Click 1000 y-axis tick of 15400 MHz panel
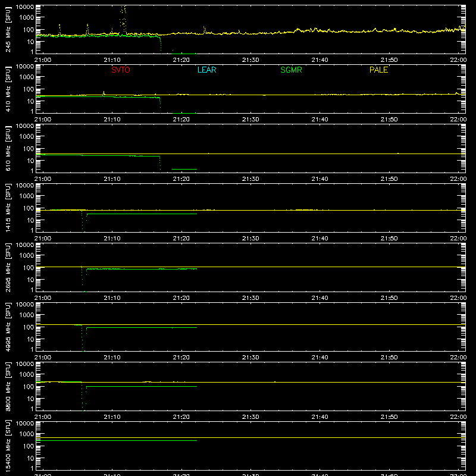The image size is (476, 476). [27, 434]
